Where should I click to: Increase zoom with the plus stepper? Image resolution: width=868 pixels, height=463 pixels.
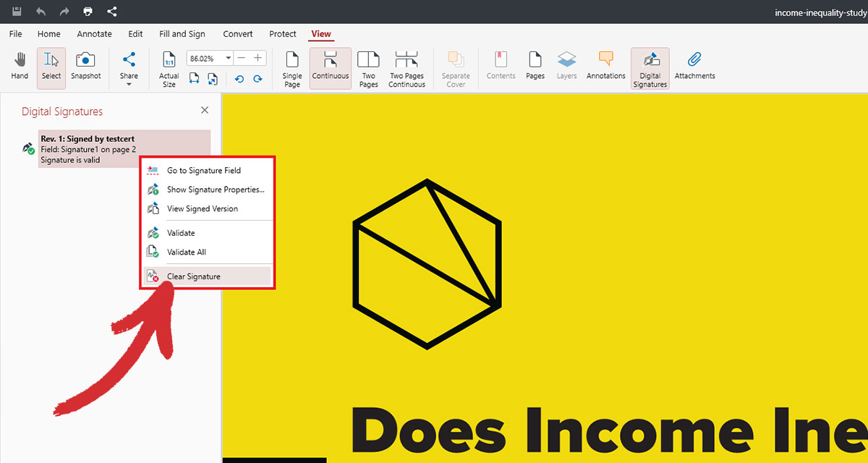(x=257, y=57)
